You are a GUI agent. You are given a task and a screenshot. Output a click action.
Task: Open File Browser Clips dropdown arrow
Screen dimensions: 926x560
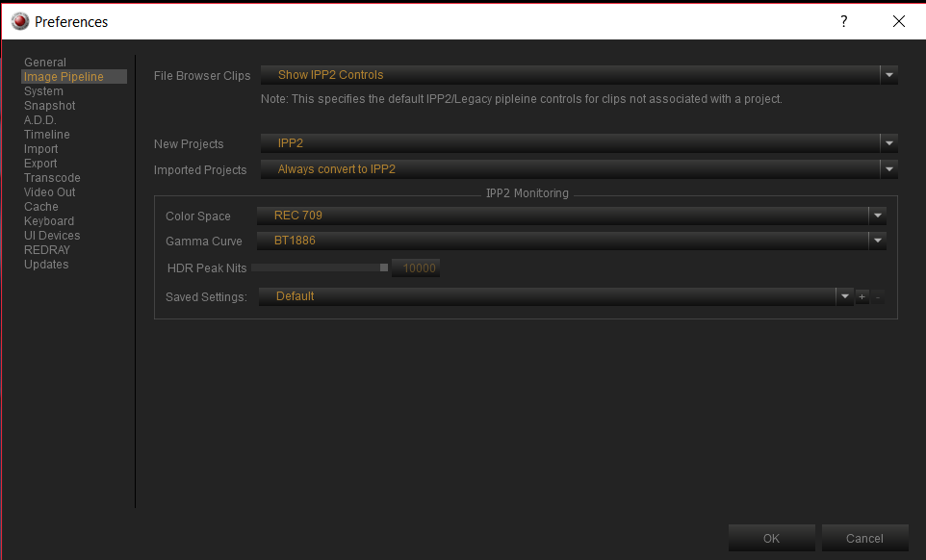point(888,75)
